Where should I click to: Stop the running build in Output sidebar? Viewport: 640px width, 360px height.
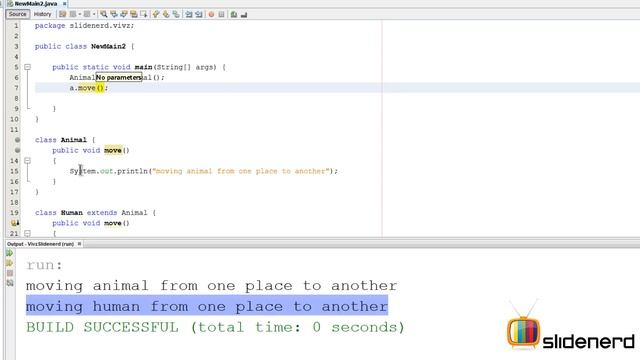pos(10,273)
